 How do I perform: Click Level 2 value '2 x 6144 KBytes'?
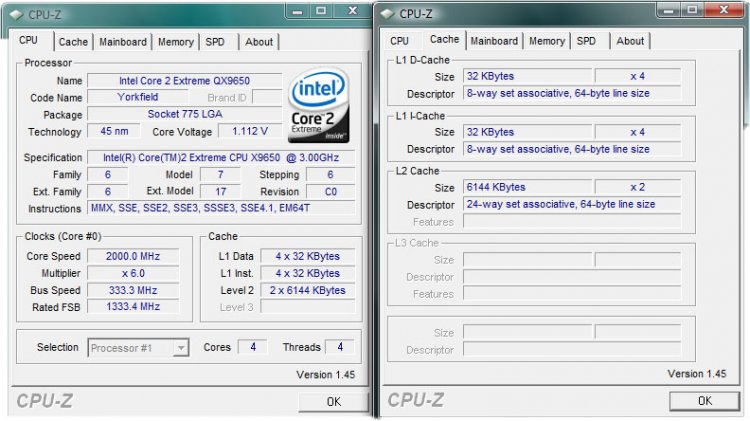coord(308,290)
